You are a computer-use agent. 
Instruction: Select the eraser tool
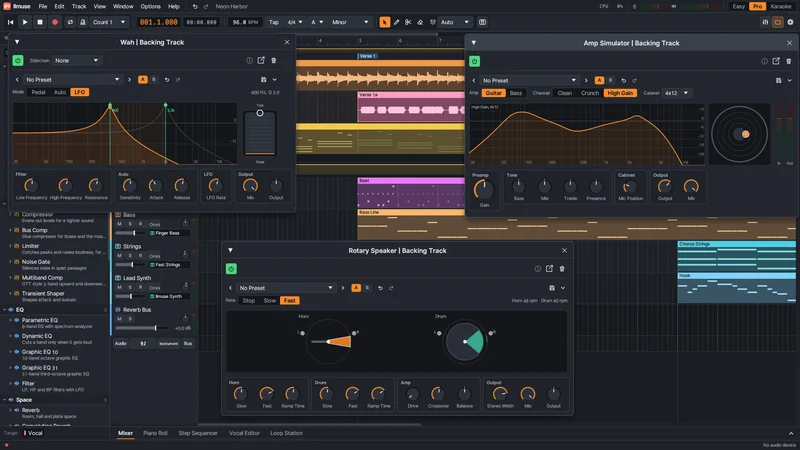420,22
